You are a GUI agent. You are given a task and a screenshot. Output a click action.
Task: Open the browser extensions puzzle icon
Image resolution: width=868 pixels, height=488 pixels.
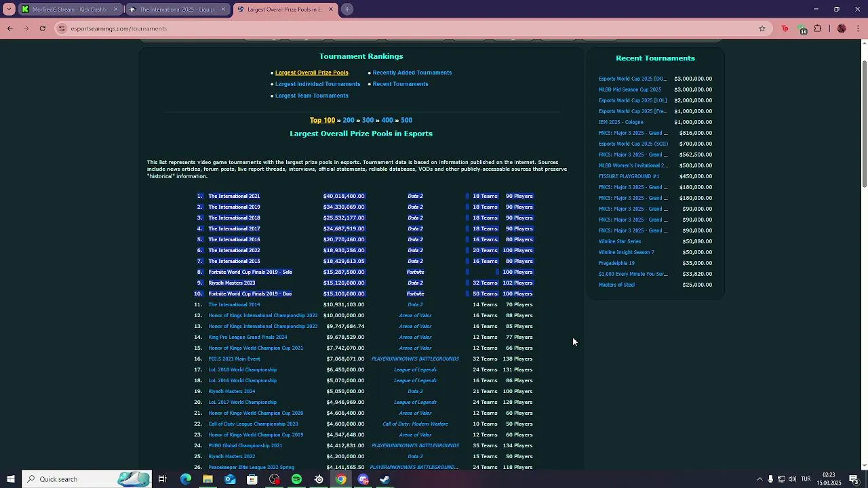pyautogui.click(x=818, y=28)
